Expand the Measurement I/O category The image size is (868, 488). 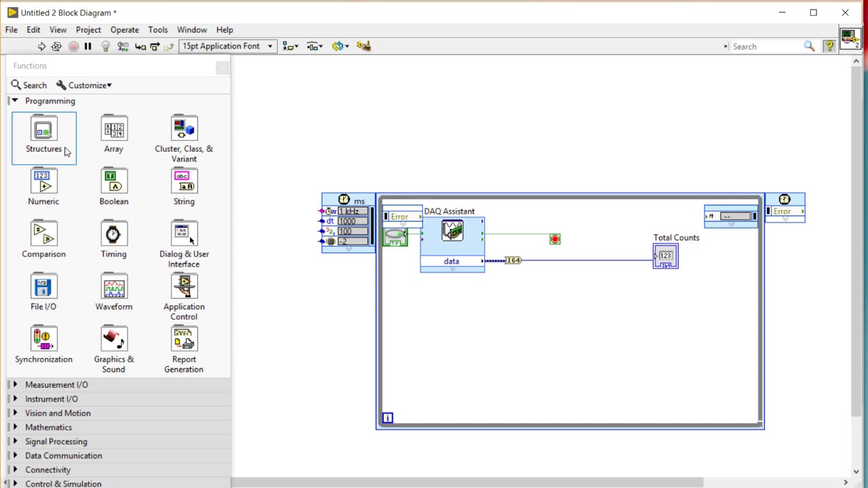tap(15, 385)
